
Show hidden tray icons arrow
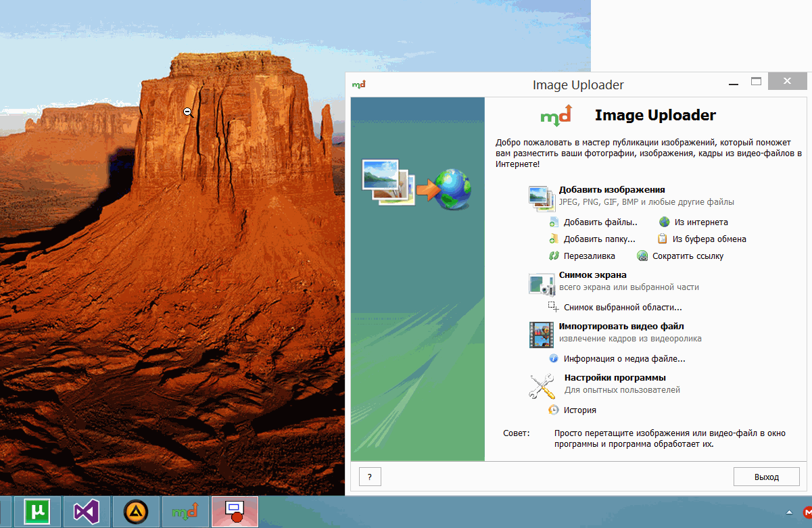[x=789, y=512]
